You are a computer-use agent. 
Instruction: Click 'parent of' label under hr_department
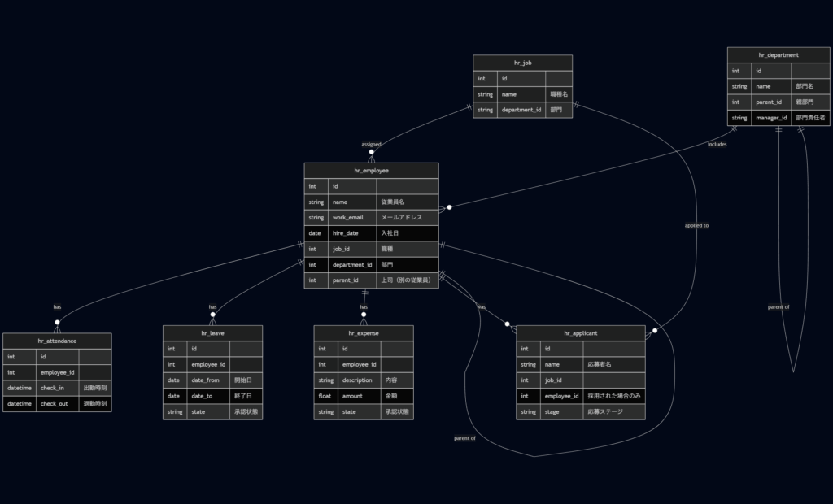click(778, 306)
